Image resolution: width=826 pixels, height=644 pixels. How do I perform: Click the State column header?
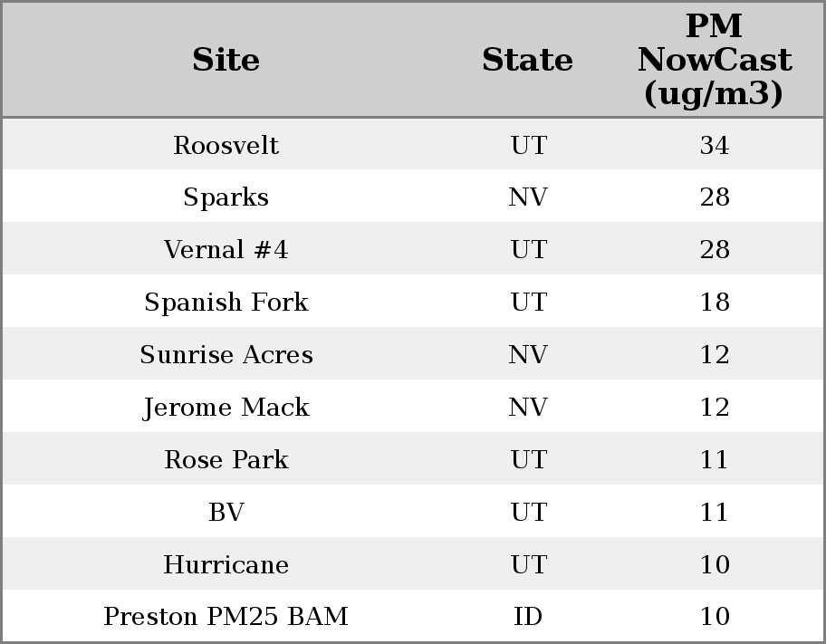(x=527, y=60)
